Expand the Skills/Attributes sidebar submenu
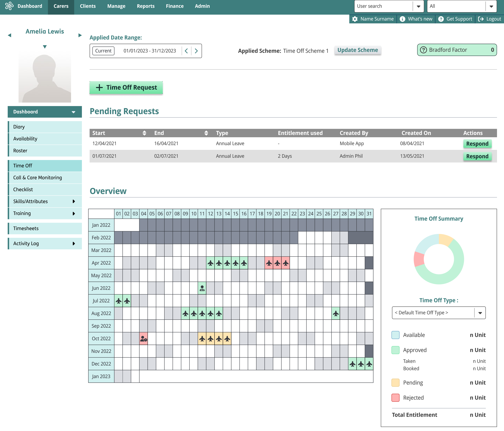The height and width of the screenshot is (431, 504). [74, 201]
